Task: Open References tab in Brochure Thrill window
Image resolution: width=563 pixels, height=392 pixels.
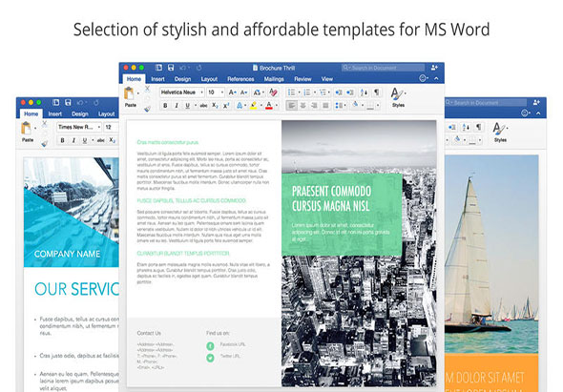Action: point(240,79)
